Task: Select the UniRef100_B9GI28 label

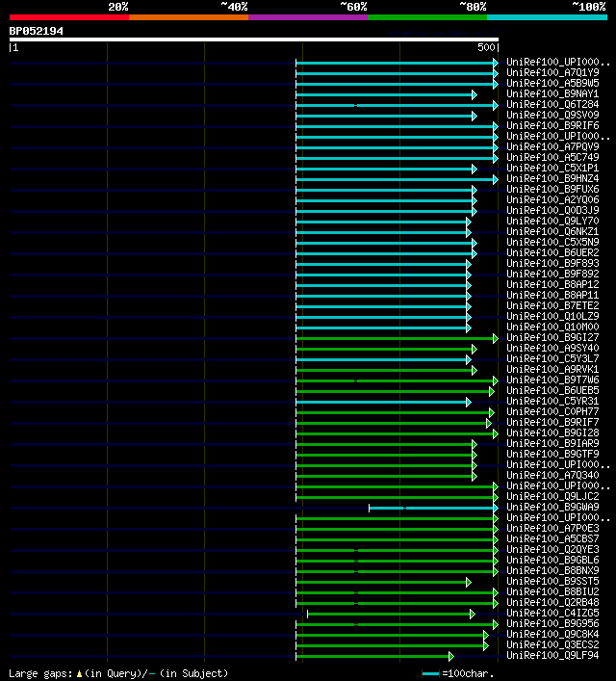Action: pos(552,433)
